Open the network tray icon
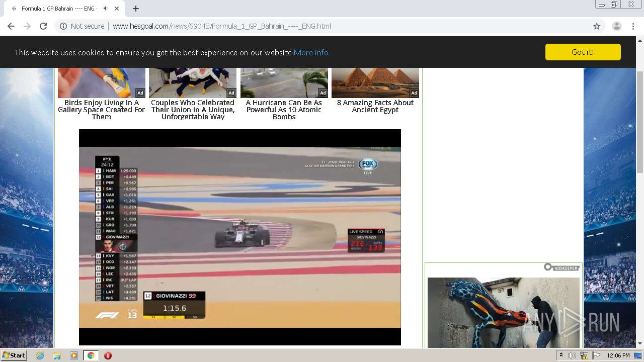The width and height of the screenshot is (644, 362). (584, 355)
